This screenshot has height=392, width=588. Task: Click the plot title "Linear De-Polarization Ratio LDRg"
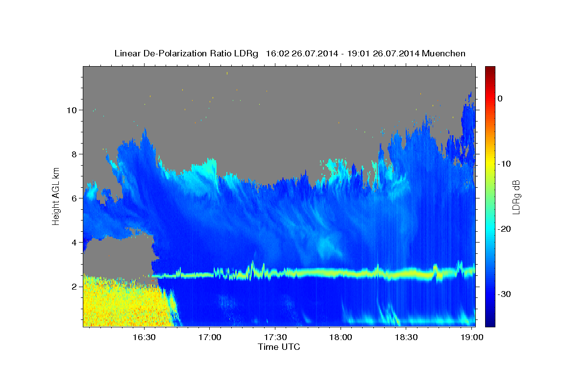tap(186, 53)
